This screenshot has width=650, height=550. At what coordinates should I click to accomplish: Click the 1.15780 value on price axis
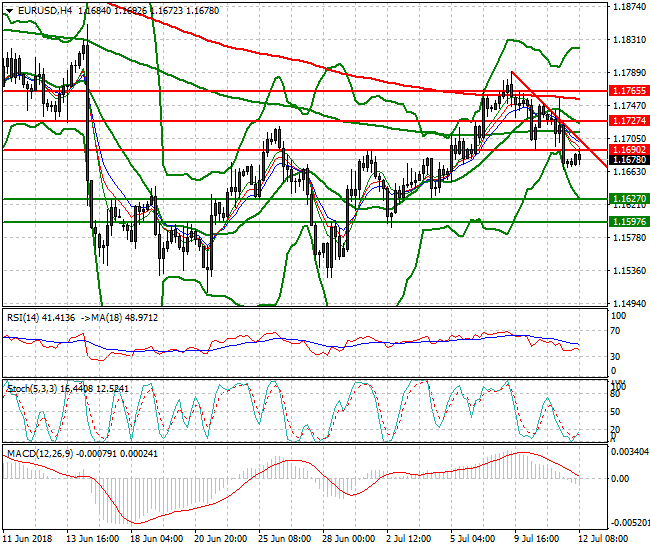(x=629, y=237)
